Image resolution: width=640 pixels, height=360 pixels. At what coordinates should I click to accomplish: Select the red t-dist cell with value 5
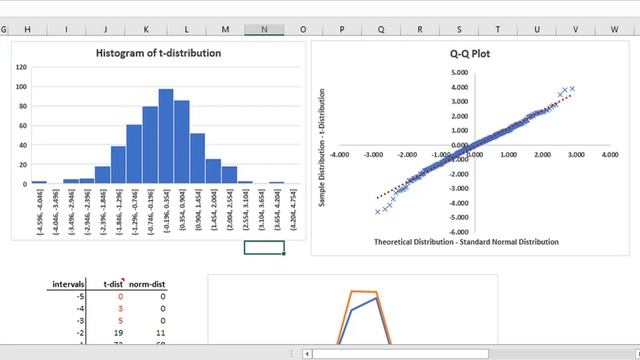click(120, 321)
